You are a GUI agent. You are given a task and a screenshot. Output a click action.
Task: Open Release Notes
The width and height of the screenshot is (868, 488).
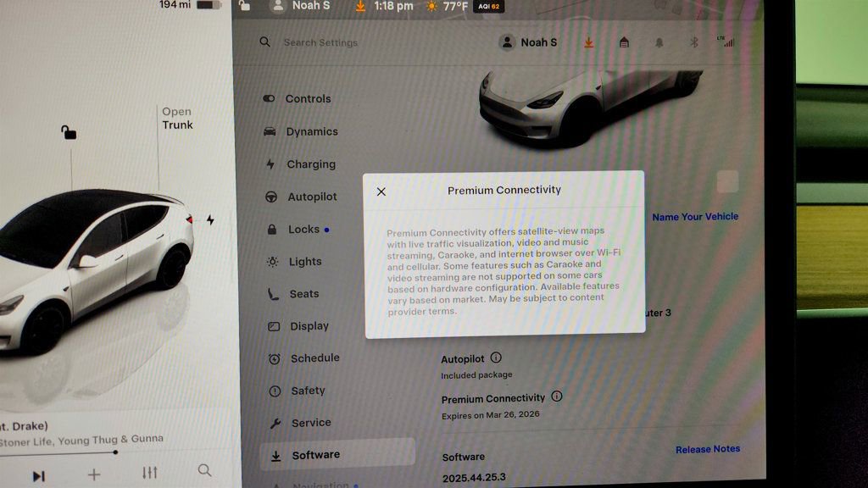tap(708, 448)
